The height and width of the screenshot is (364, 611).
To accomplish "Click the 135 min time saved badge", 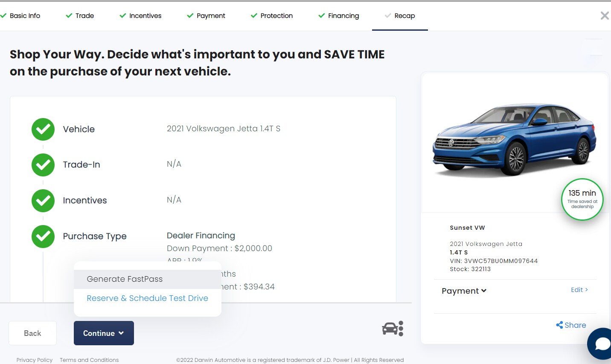I will click(x=582, y=199).
